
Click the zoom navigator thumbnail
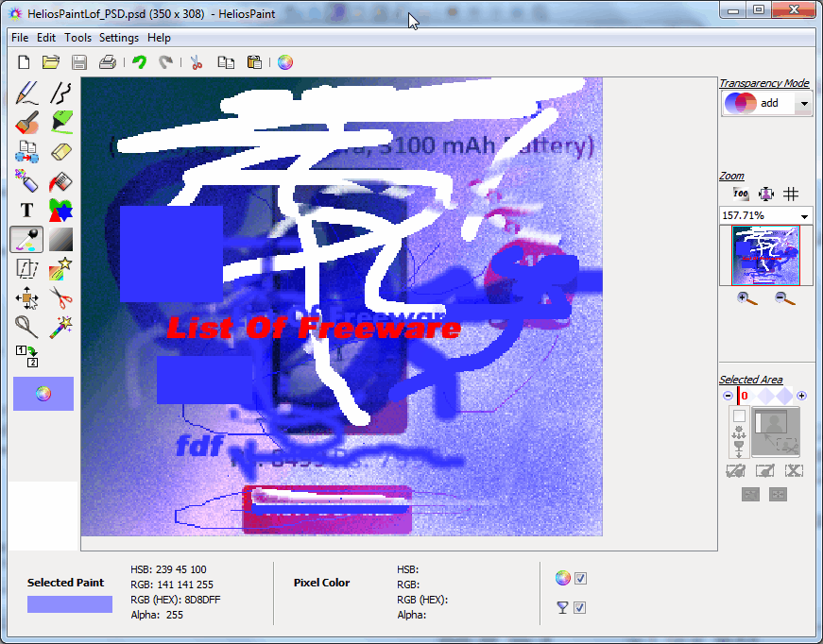tap(765, 255)
